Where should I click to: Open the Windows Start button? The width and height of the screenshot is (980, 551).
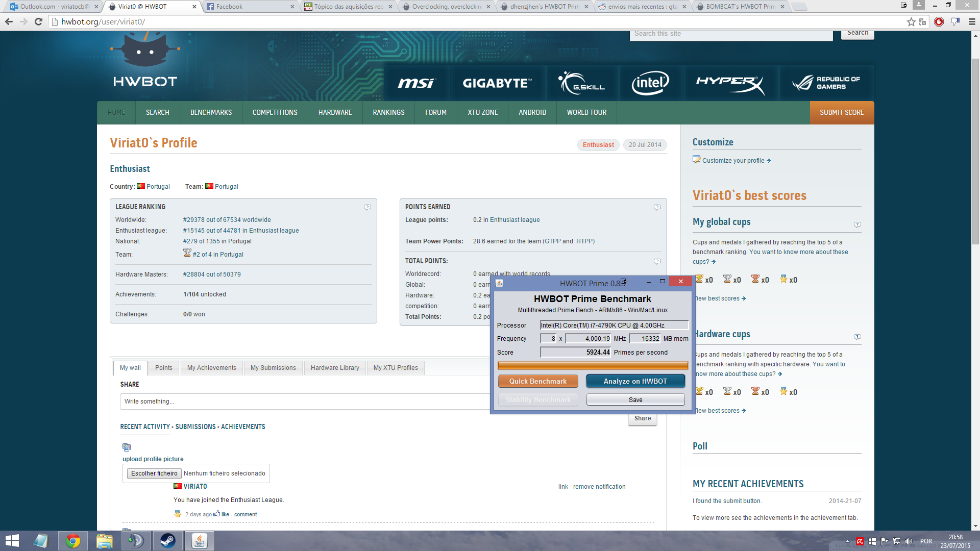[12, 541]
